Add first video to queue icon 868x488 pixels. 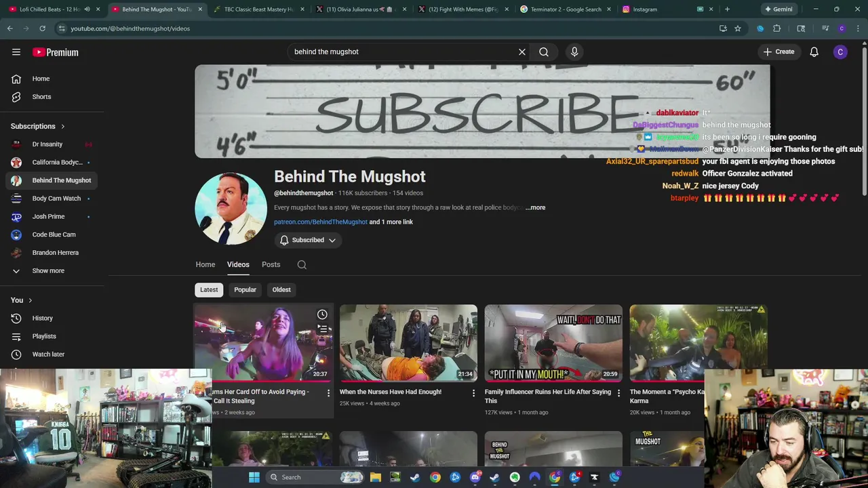(322, 329)
